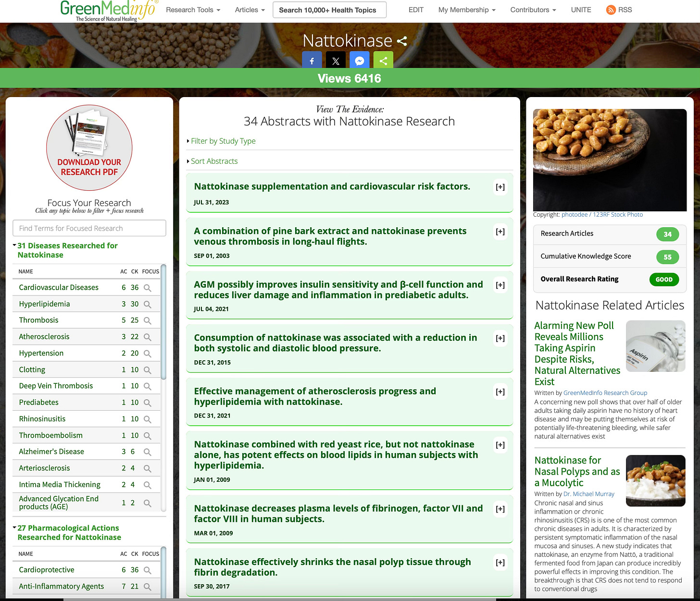Screen dimensions: 700x601
Task: Open the Thrombosis topic link
Action: [38, 320]
